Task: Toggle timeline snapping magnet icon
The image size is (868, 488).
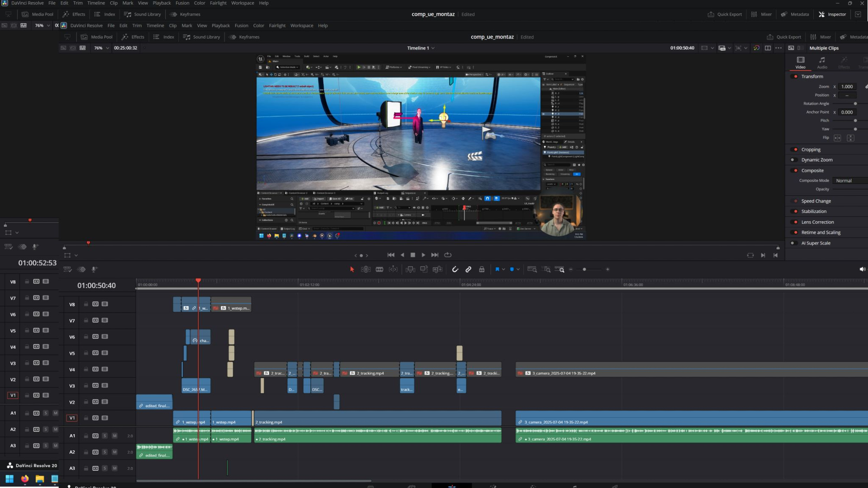Action: coord(455,269)
